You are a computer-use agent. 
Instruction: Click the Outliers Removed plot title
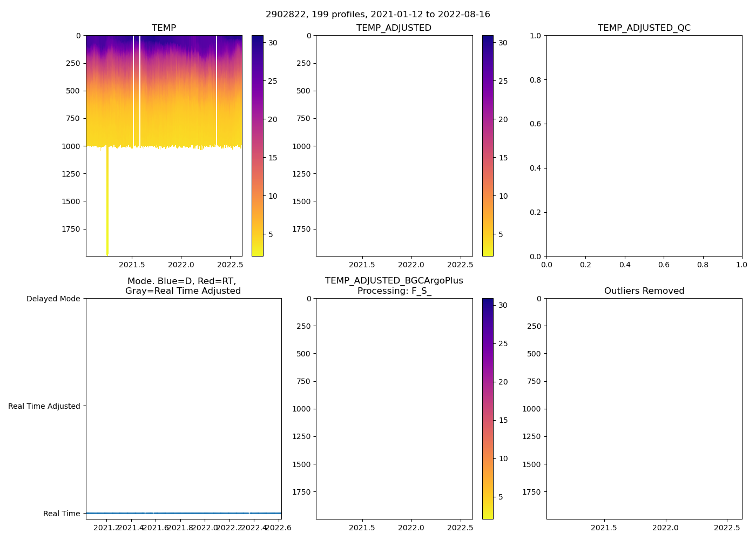644,291
